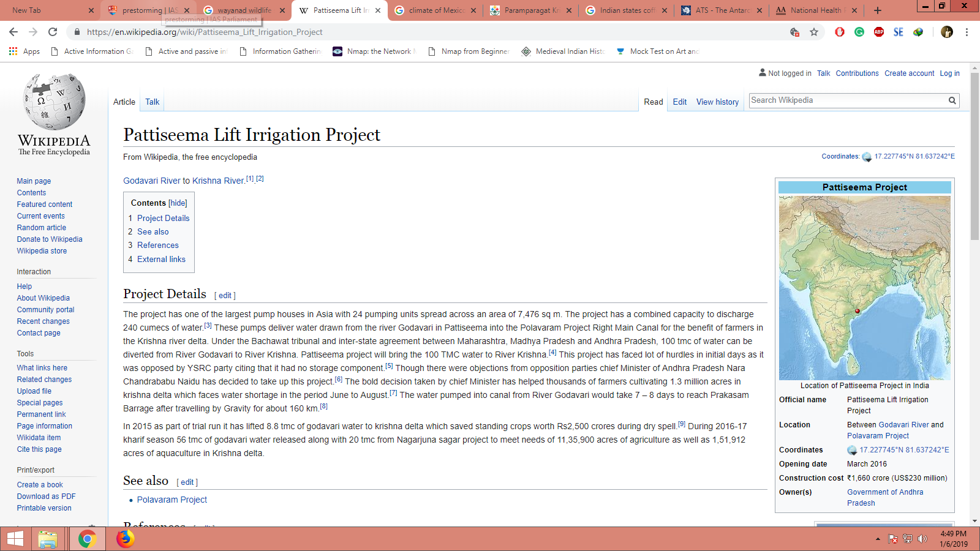The height and width of the screenshot is (551, 980).
Task: Click the Translate icon in the address bar
Action: pos(794,32)
